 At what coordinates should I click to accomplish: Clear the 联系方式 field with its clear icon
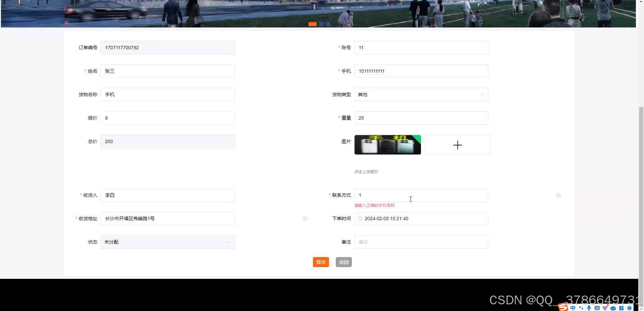(x=558, y=195)
